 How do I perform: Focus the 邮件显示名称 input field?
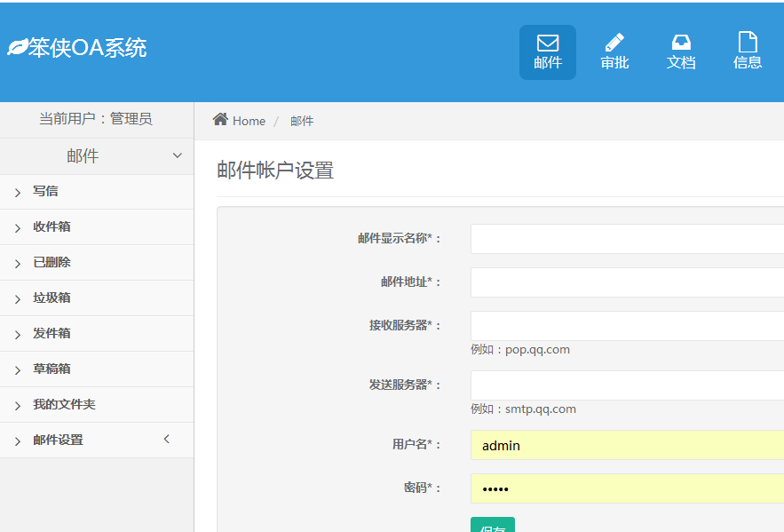point(627,239)
